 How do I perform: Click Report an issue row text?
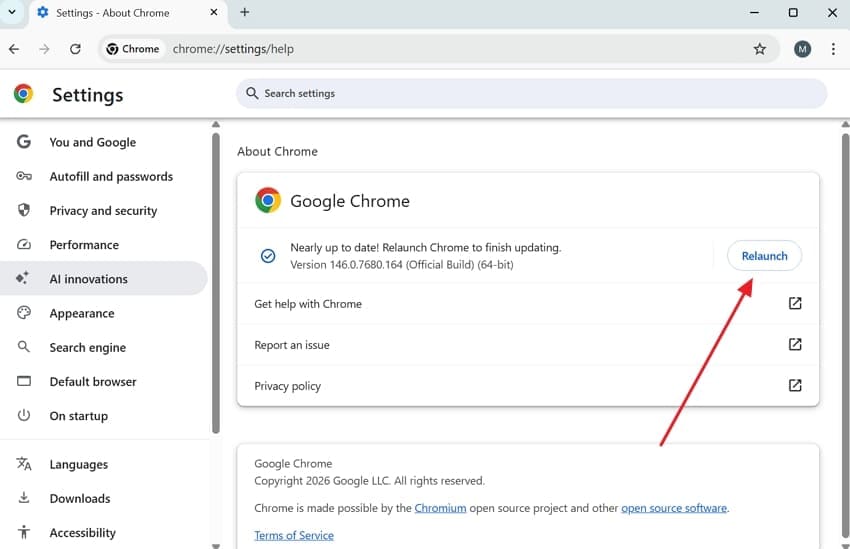tap(292, 345)
